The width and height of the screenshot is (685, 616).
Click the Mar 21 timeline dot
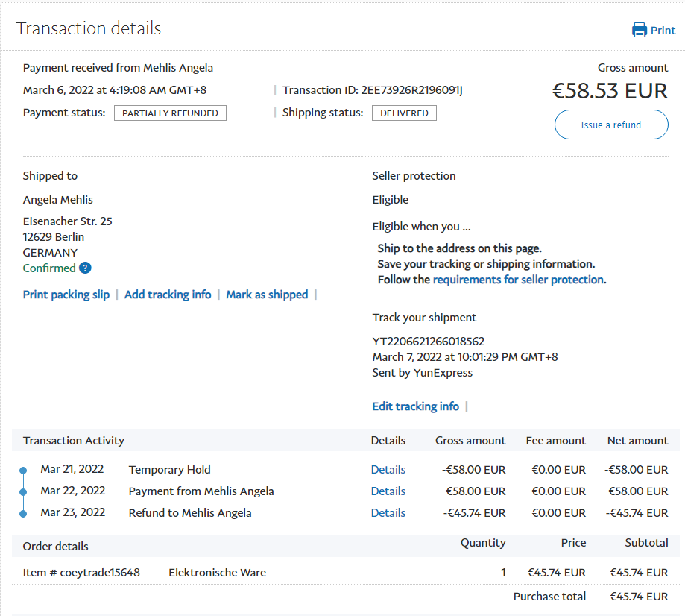coord(23,471)
